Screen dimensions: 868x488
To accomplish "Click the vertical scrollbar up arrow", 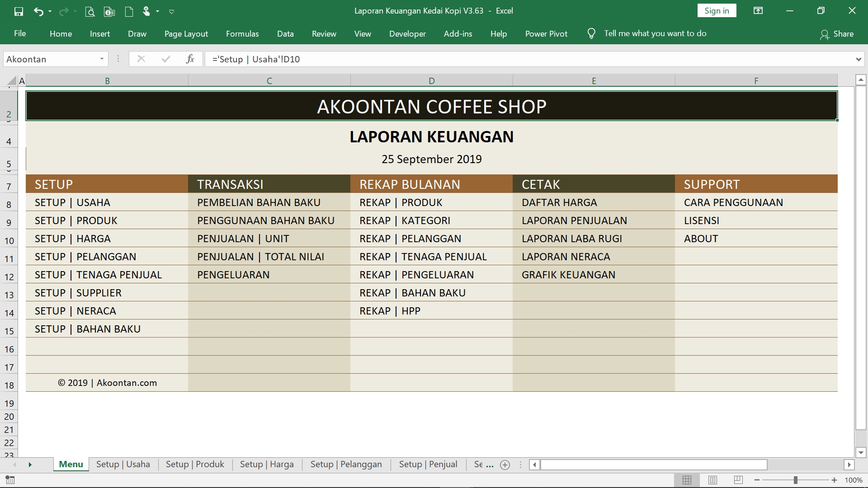I will coord(861,80).
